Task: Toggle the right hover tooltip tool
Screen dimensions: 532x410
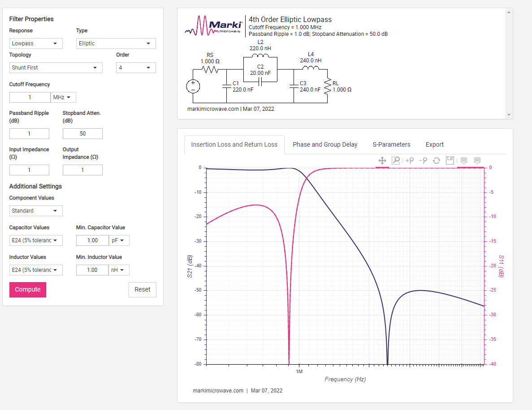Action: click(477, 161)
